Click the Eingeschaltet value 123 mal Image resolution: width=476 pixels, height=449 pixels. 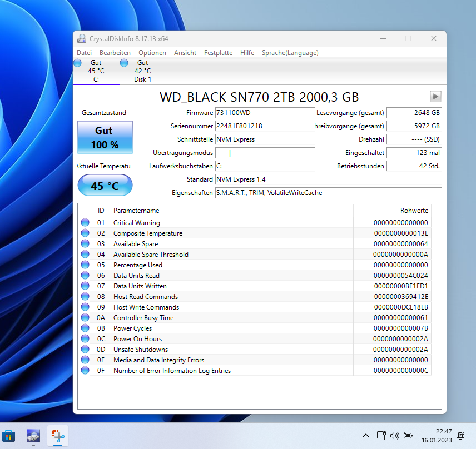point(414,153)
